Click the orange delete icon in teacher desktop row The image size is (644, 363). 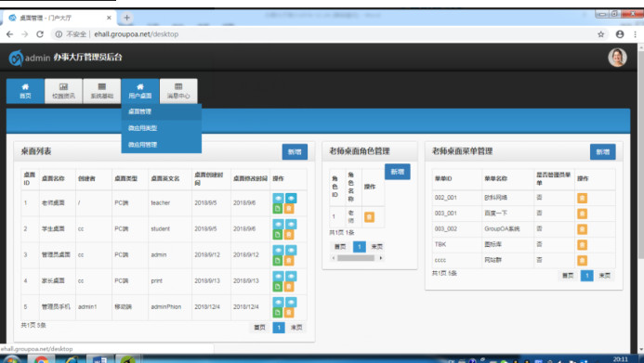[x=289, y=208]
